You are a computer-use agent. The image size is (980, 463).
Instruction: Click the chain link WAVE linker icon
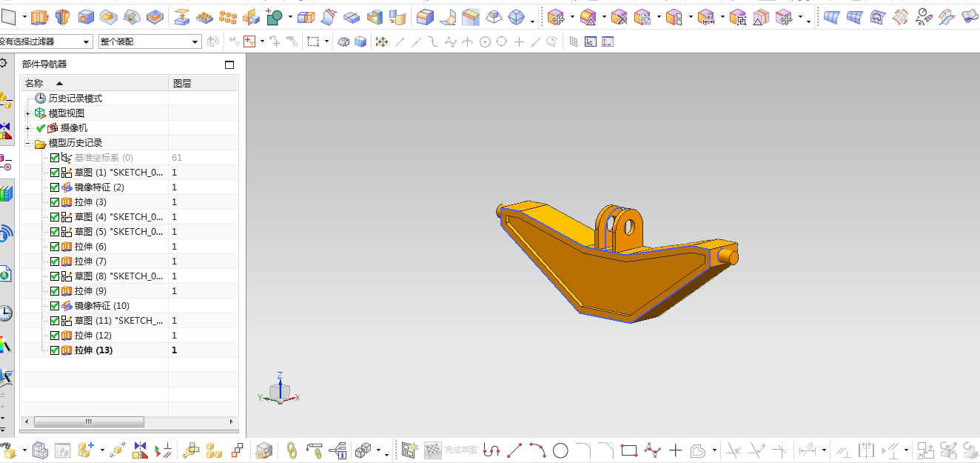292,450
